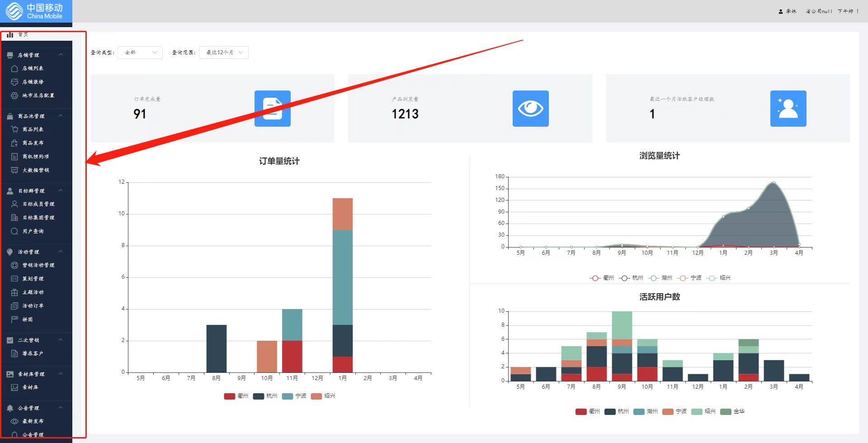Image resolution: width=868 pixels, height=443 pixels.
Task: Open 大数据营销 via its chart board icon
Action: click(x=14, y=170)
